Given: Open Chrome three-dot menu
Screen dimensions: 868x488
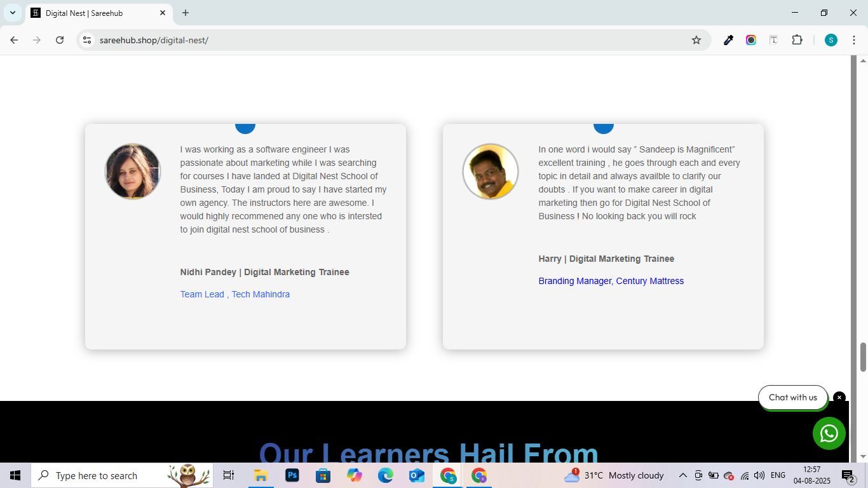Looking at the screenshot, I should point(854,40).
